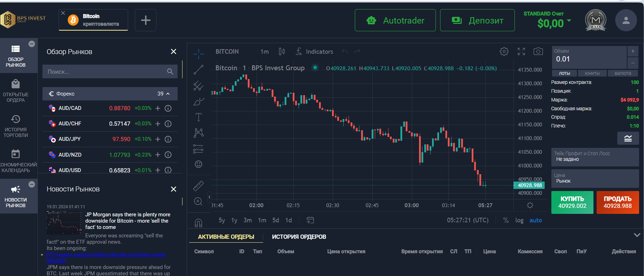
Task: Decrease the volume with minus stepper
Action: click(633, 63)
